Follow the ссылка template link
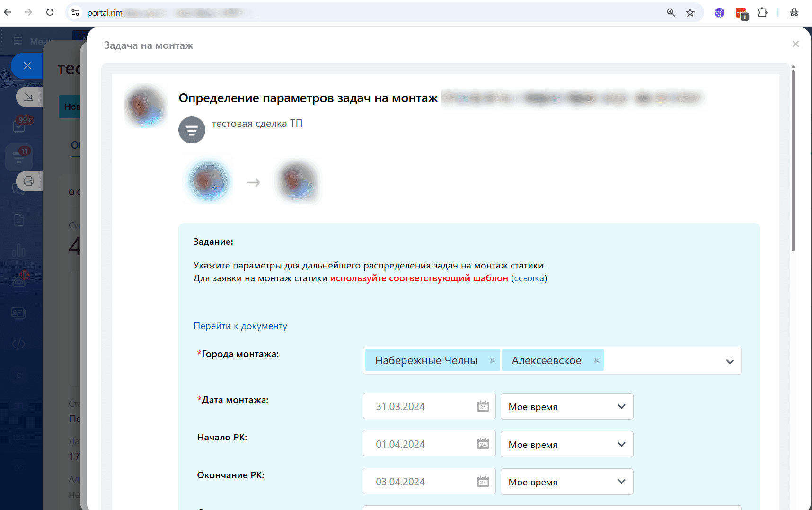 (x=529, y=278)
